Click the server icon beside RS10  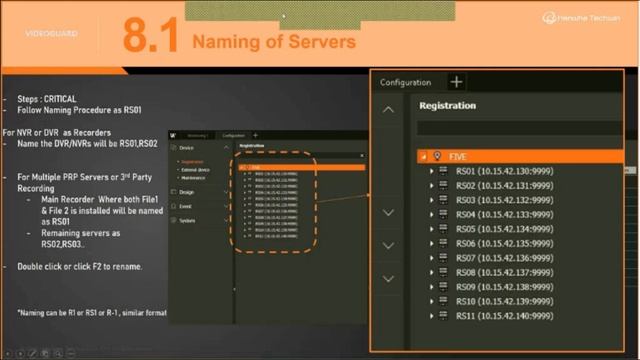pos(443,301)
